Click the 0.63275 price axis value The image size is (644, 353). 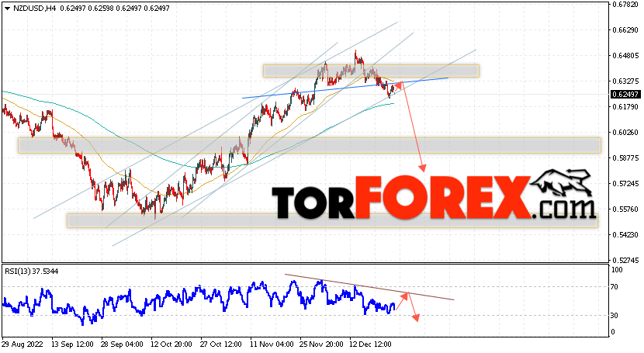pos(625,81)
